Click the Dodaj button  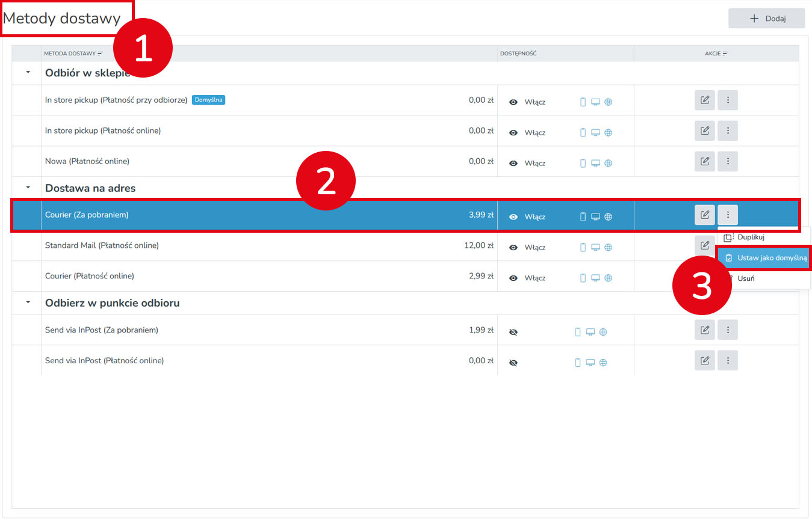pos(766,19)
